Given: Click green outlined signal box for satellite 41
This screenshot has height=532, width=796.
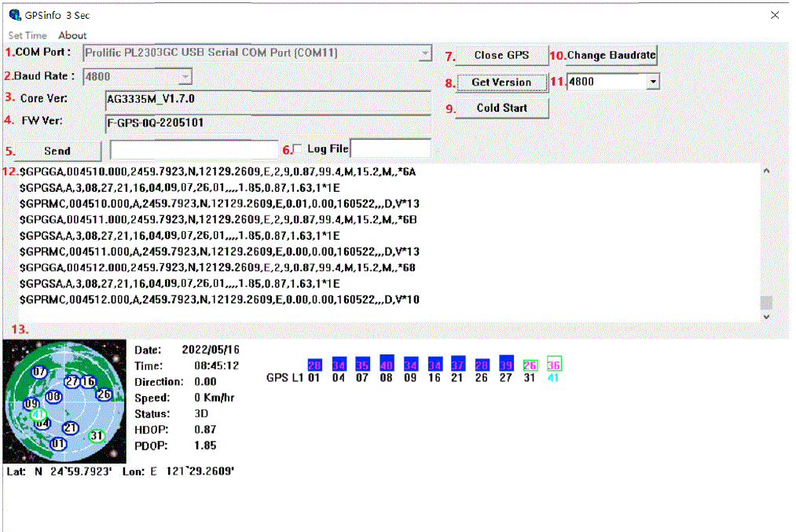Looking at the screenshot, I should pyautogui.click(x=554, y=364).
